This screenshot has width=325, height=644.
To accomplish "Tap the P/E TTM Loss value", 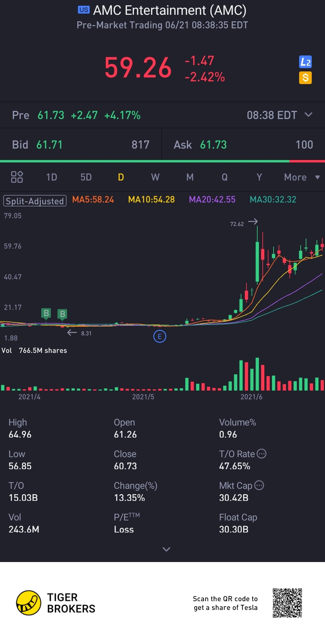I will click(124, 529).
